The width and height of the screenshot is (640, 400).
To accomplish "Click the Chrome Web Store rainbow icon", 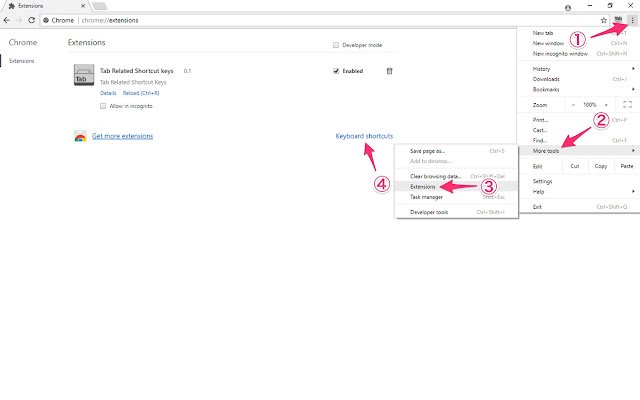I will [80, 136].
